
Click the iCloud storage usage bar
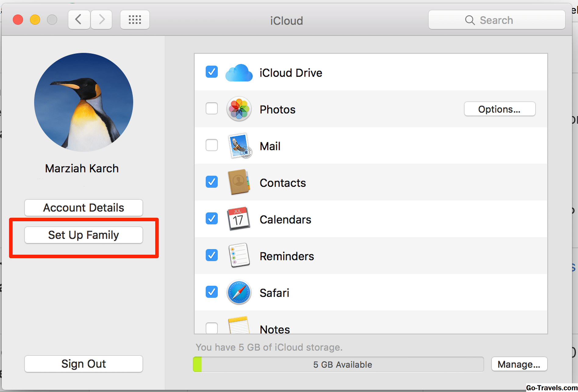click(x=338, y=365)
